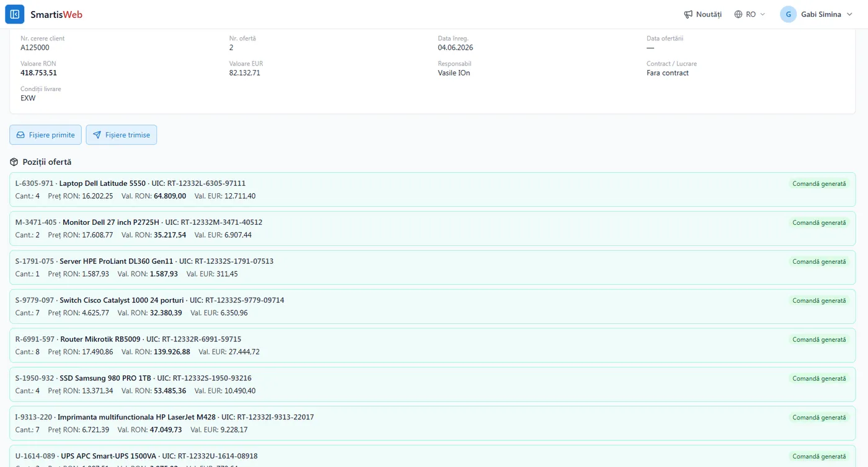Expand the Gabi Simina user menu
868x467 pixels.
click(817, 14)
